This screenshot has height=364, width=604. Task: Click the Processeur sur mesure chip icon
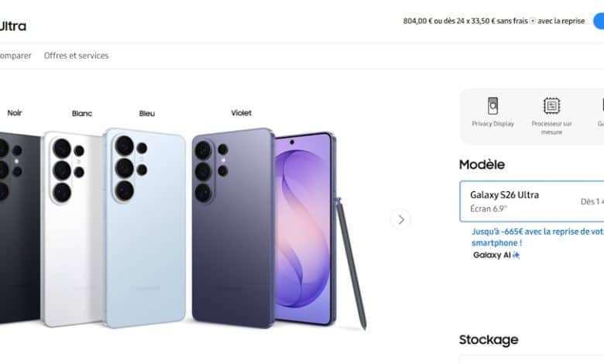pos(551,106)
